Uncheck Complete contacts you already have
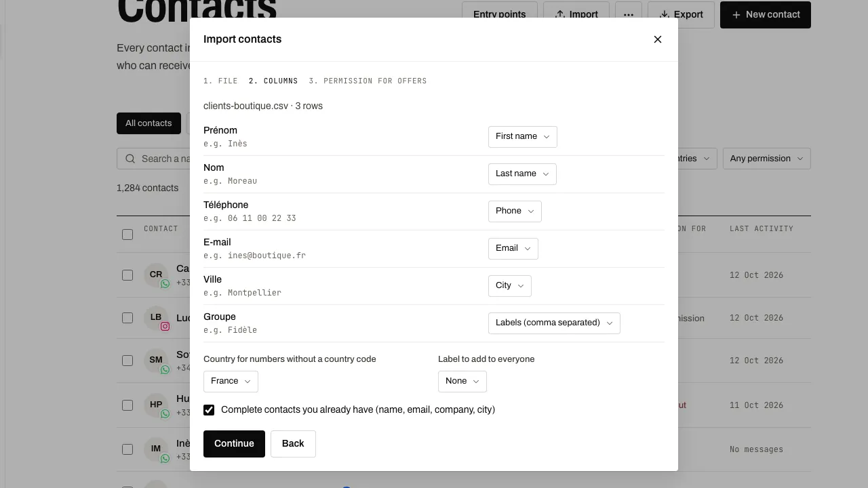The height and width of the screenshot is (488, 868). coord(209,410)
